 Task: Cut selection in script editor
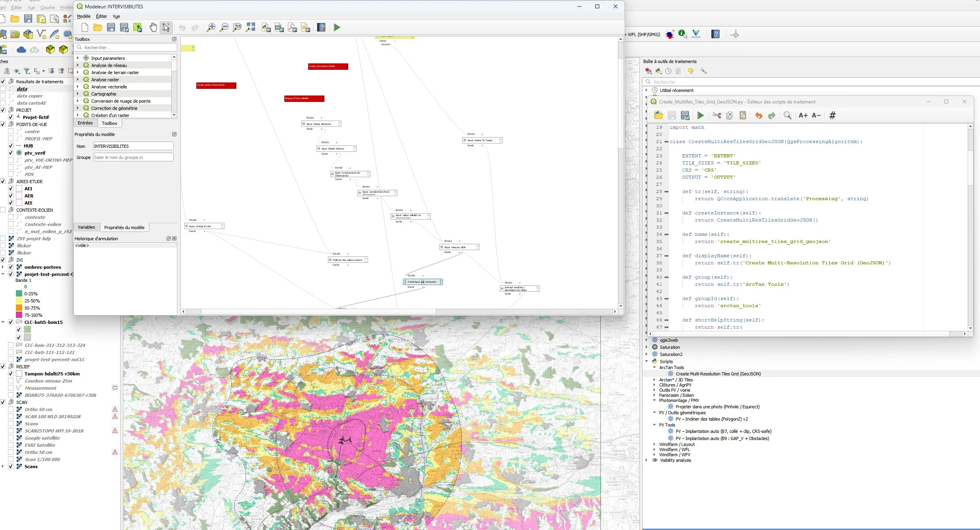[x=717, y=115]
